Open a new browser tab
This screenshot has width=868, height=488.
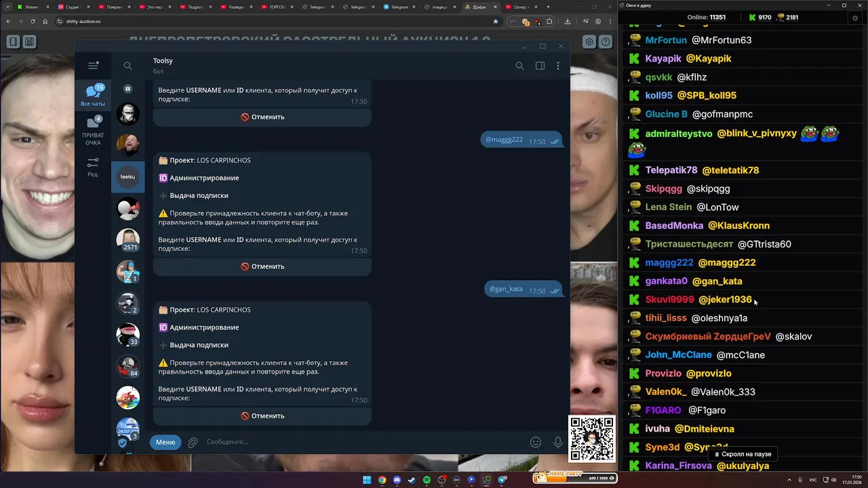coord(549,7)
